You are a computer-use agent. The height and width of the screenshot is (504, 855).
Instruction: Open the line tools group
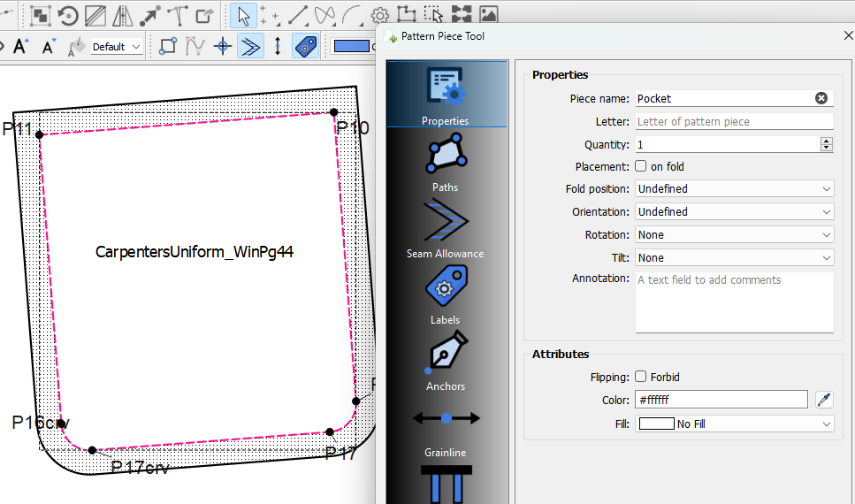[298, 15]
